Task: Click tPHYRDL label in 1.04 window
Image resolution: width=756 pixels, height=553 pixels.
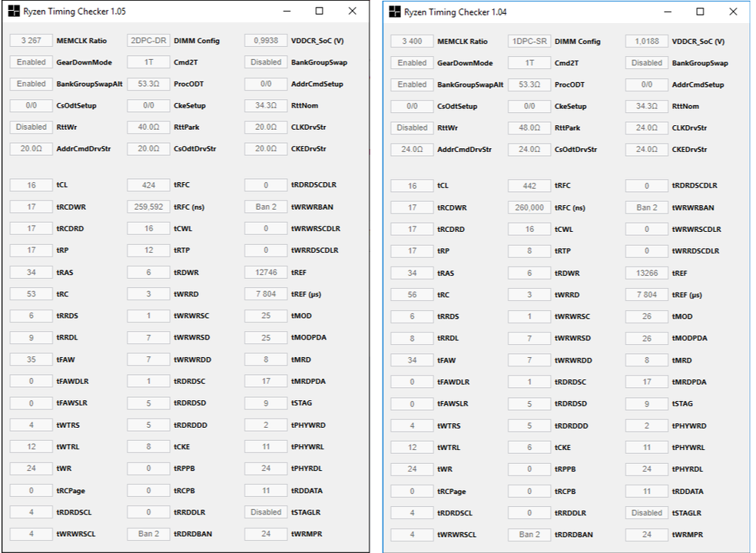Action: (x=688, y=469)
